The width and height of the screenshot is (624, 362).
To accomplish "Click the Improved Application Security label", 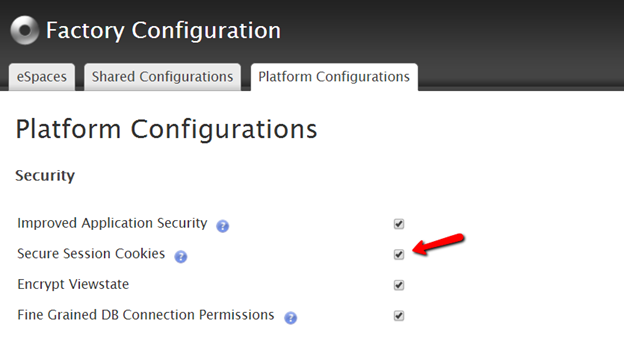I will coord(112,224).
